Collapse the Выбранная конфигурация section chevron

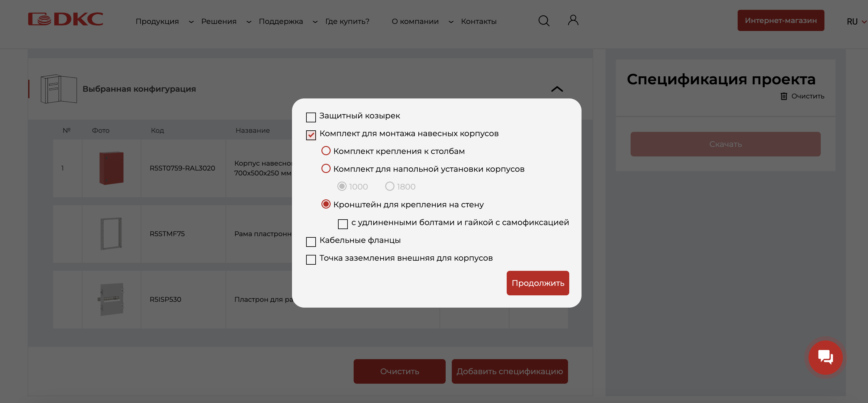point(557,89)
